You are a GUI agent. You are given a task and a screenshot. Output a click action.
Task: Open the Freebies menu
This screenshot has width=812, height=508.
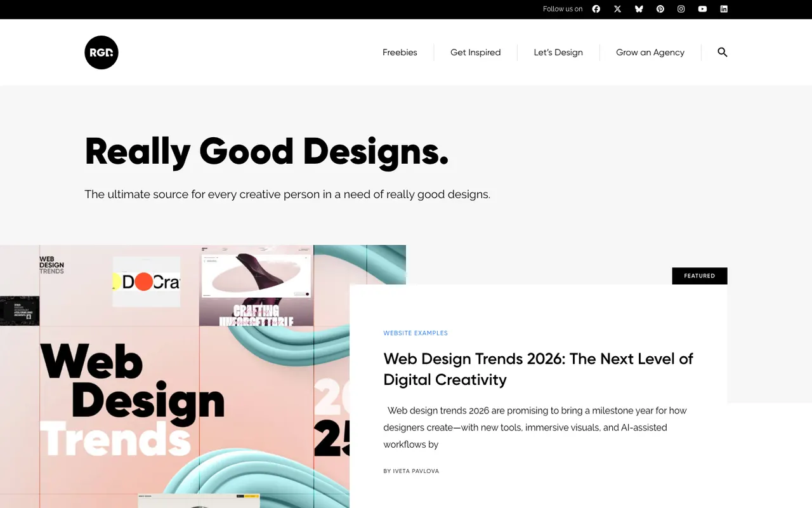pos(400,53)
